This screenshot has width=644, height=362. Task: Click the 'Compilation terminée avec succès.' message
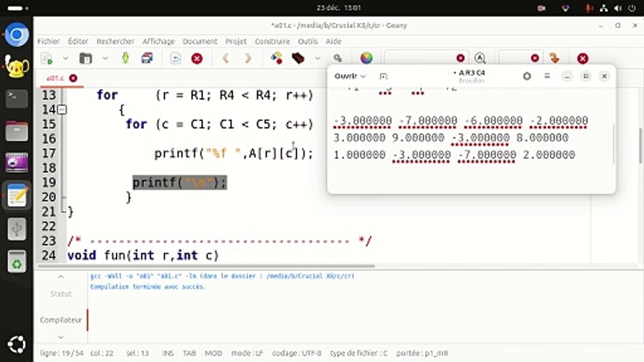pyautogui.click(x=148, y=287)
